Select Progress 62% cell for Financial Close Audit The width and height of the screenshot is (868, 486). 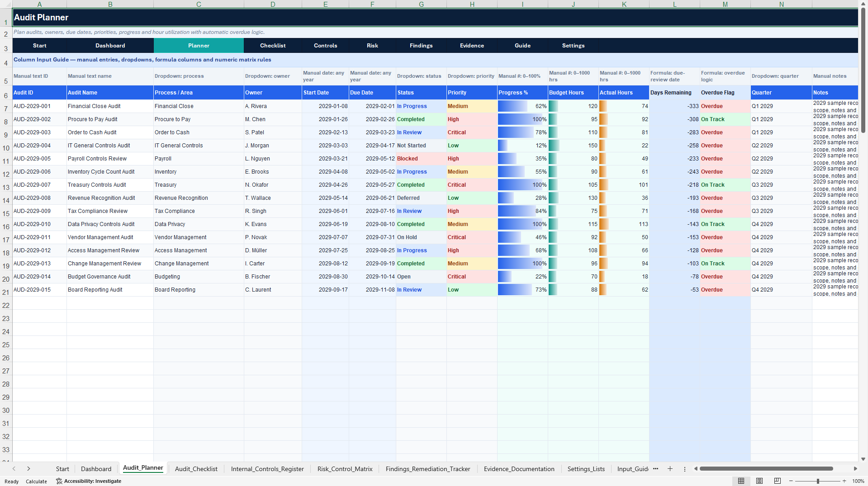tap(522, 106)
